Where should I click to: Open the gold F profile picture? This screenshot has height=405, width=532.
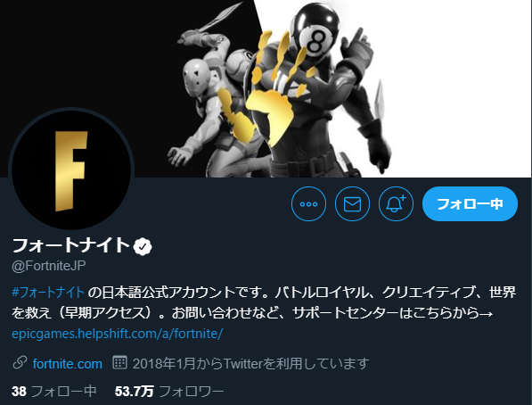pos(71,169)
